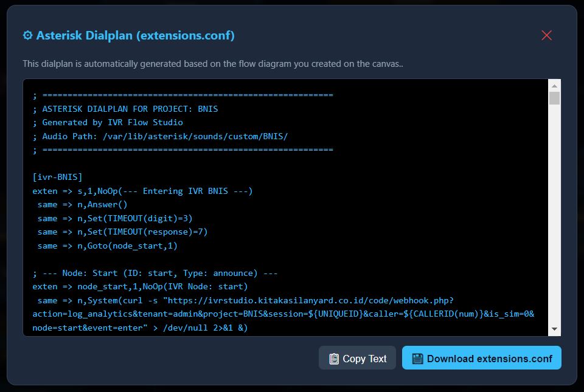Viewport: 584px width, 392px height.
Task: Click the 'same => n,Answer()' line
Action: click(82, 205)
